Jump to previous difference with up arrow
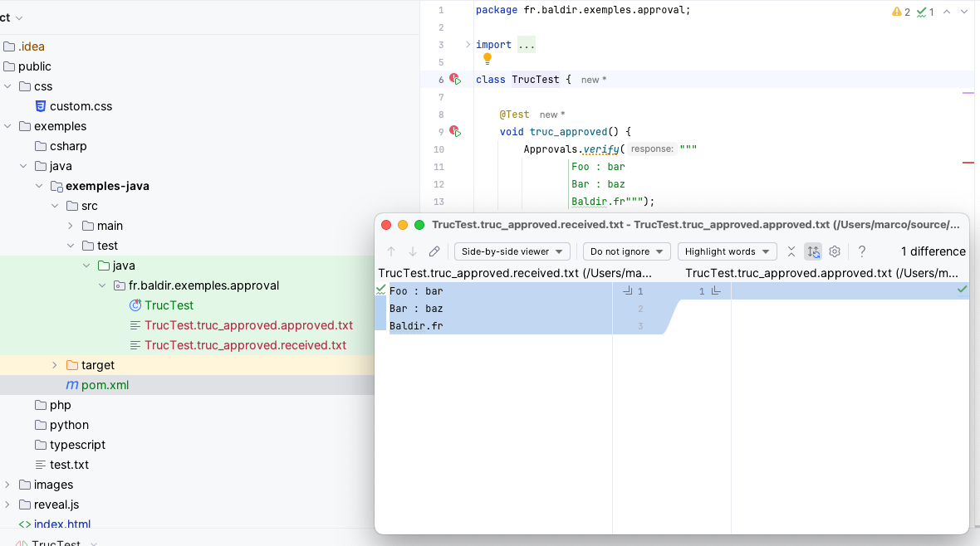The width and height of the screenshot is (980, 546). click(390, 251)
